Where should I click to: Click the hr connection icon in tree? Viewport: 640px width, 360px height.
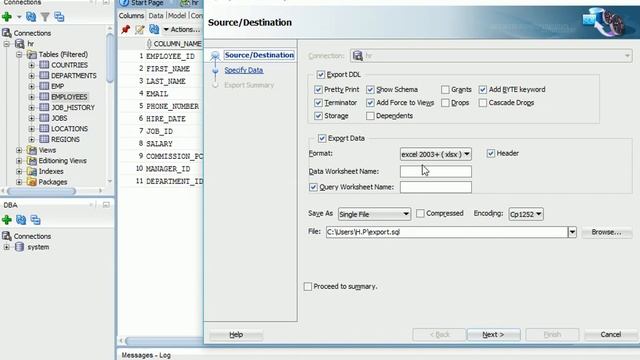click(x=20, y=44)
